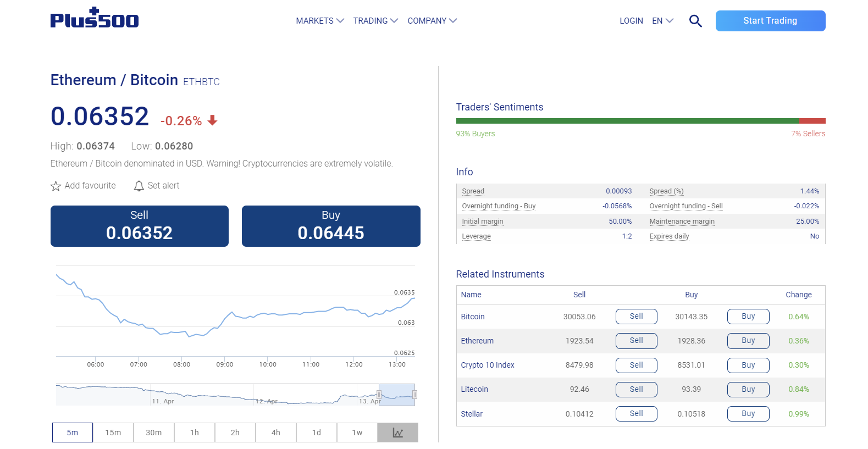Click the Spread info label
Viewport: 868px width, 449px height.
(x=473, y=191)
